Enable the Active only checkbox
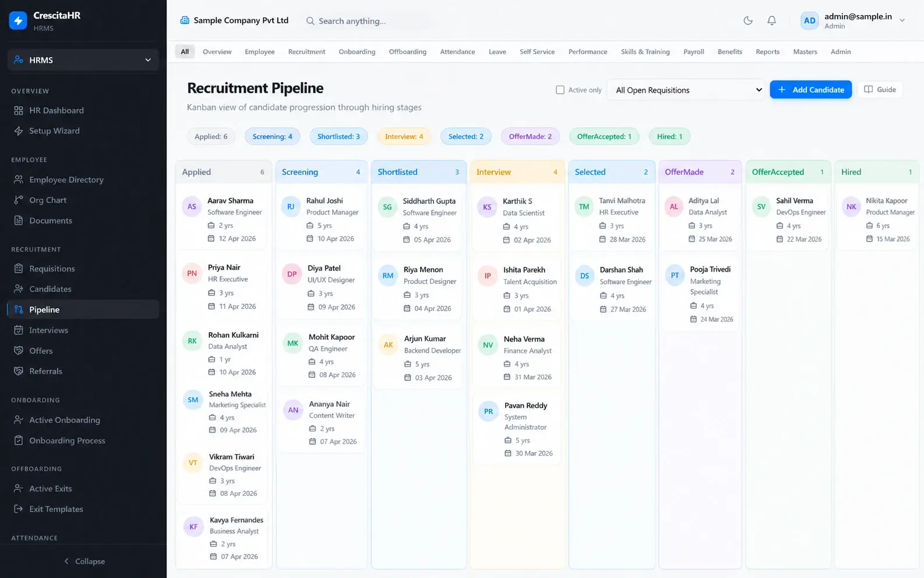This screenshot has height=578, width=924. tap(560, 90)
